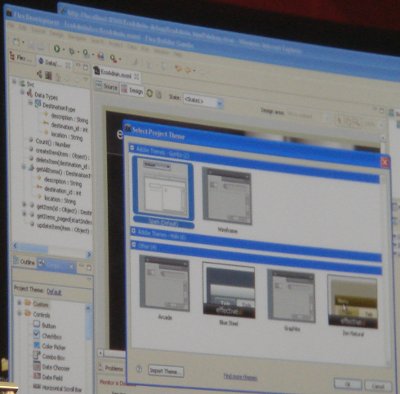
Task: Collapse the Data Types tree node
Action: (x=23, y=92)
